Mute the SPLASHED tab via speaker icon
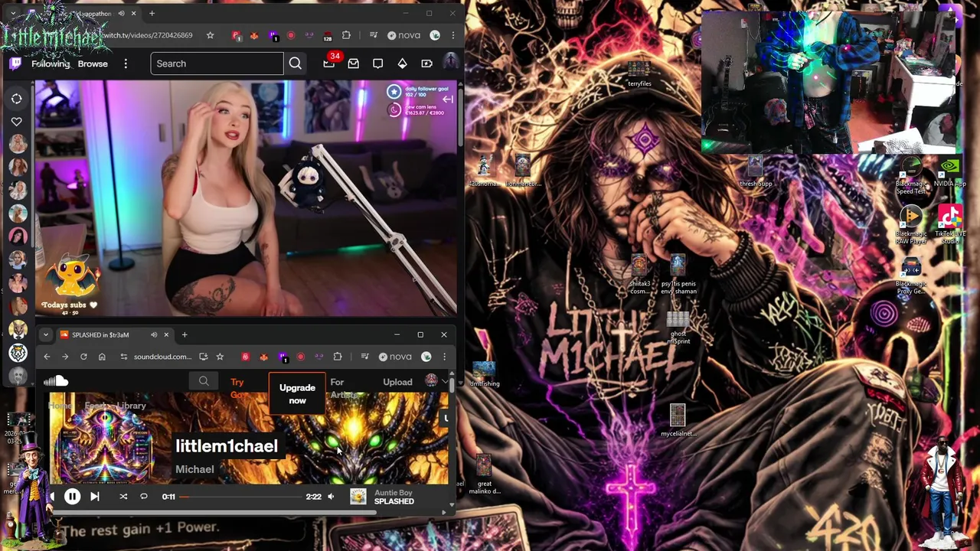980x551 pixels. 154,334
